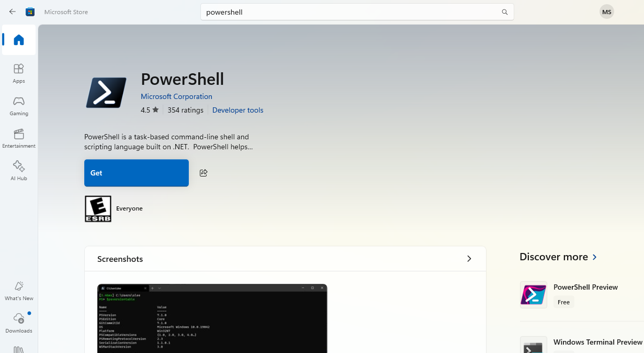This screenshot has width=644, height=353.
Task: Click the search magnifier icon
Action: (x=504, y=12)
